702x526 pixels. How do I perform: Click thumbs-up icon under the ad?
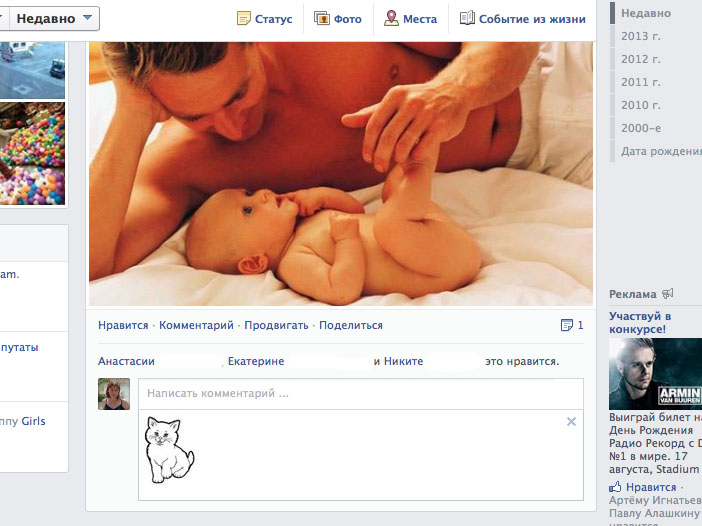pyautogui.click(x=616, y=487)
